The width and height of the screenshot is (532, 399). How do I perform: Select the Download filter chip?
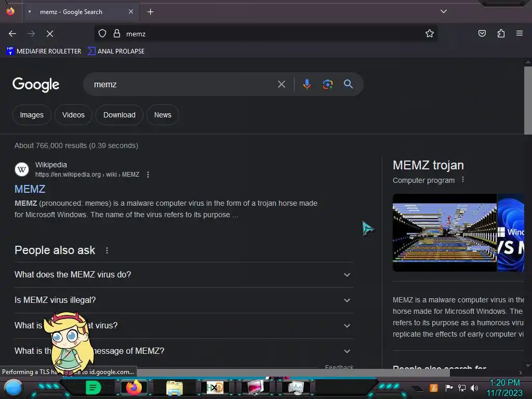119,115
